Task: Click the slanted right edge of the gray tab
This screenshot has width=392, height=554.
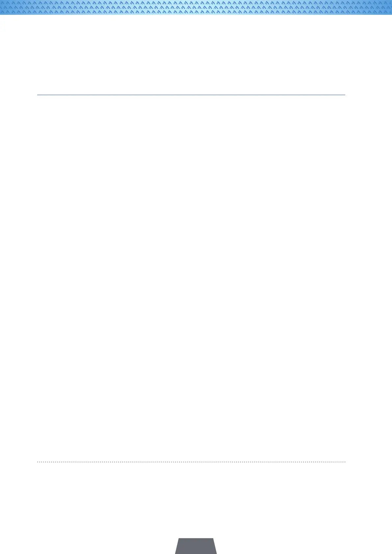Action: point(215,546)
